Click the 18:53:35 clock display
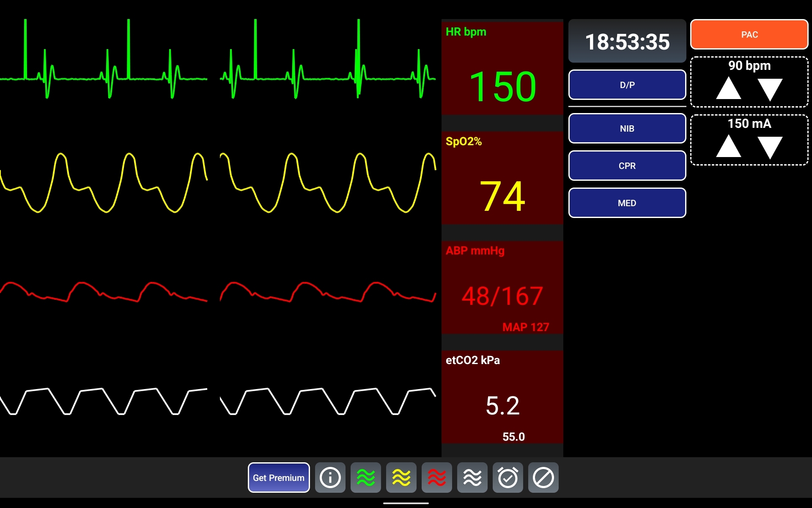The height and width of the screenshot is (508, 812). tap(627, 41)
